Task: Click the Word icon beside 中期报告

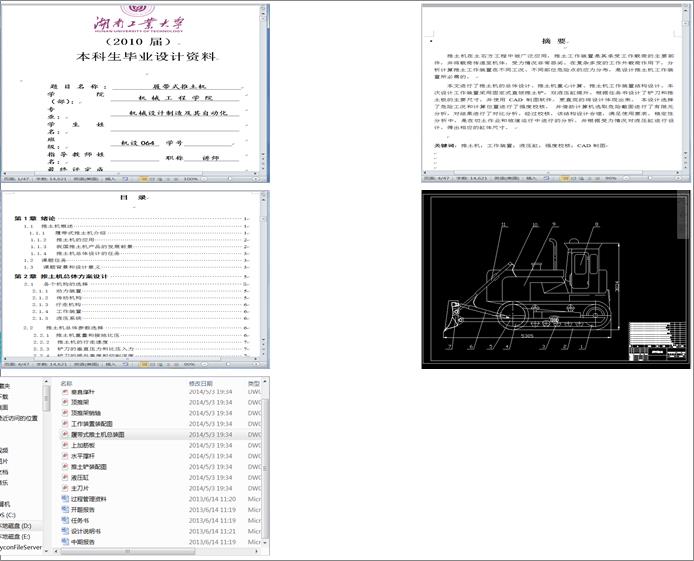Action: coord(65,542)
